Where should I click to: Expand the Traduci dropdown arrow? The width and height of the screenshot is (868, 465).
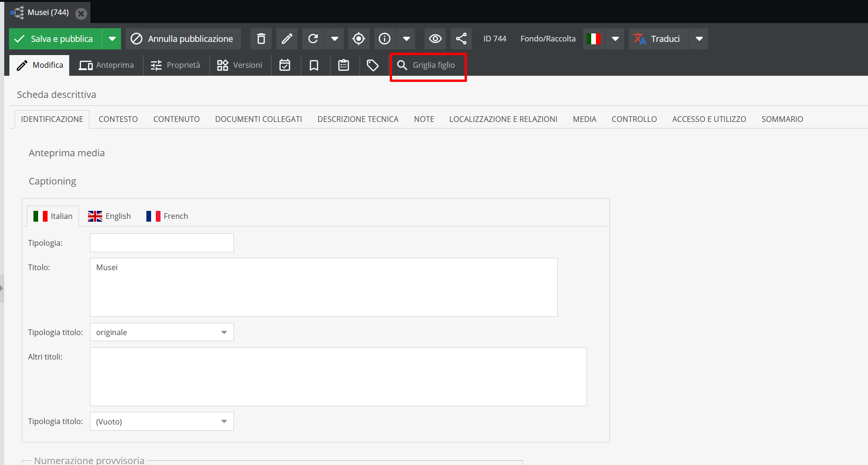[x=699, y=39]
